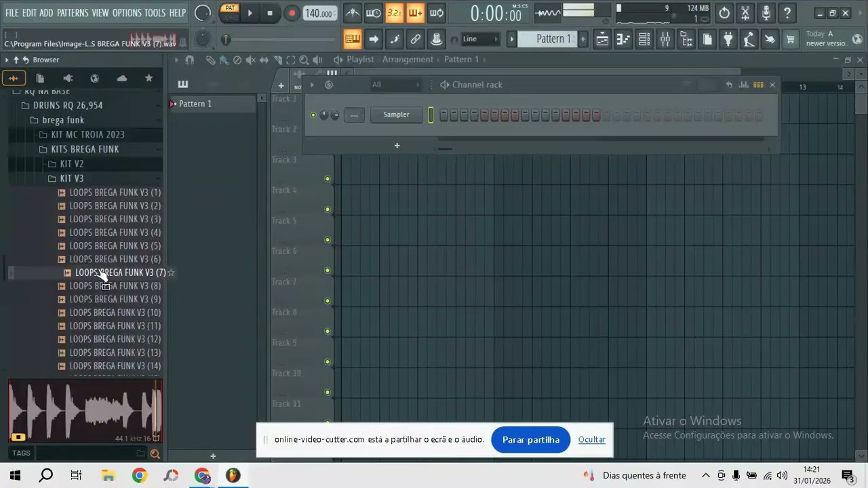
Task: Open the Mixer view
Action: click(x=665, y=39)
